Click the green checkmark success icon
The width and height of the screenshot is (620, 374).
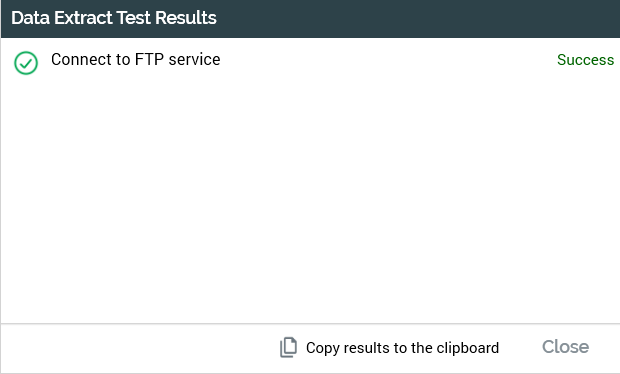point(26,63)
